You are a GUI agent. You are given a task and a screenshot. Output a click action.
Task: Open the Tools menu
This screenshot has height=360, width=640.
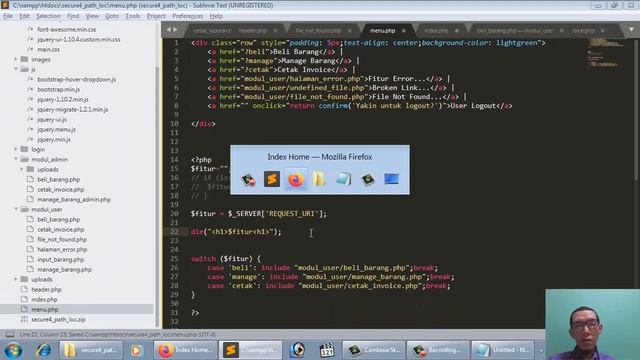133,16
